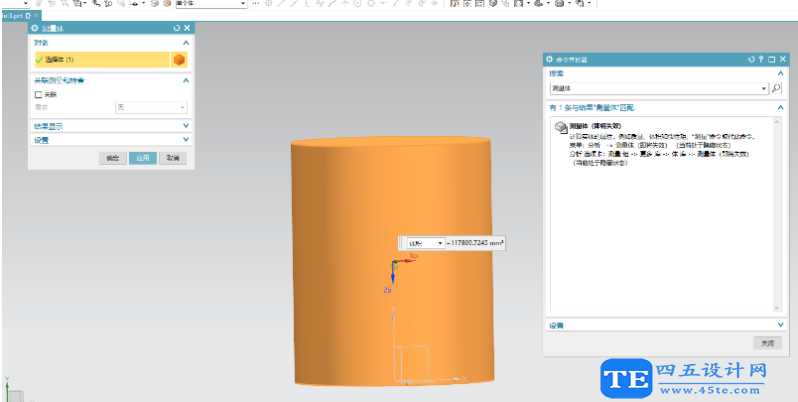Click the 关闭 button in Command Finder
The width and height of the screenshot is (798, 402).
(x=766, y=343)
